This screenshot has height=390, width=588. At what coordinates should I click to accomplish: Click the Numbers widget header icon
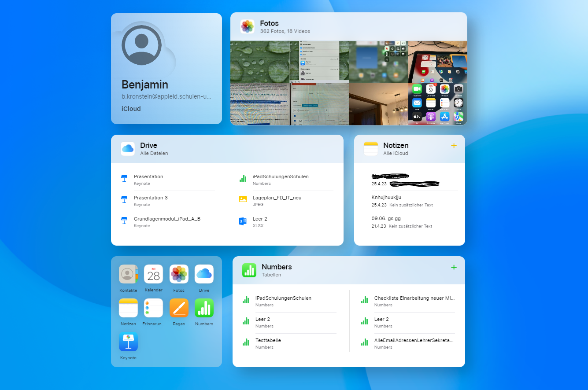click(249, 270)
